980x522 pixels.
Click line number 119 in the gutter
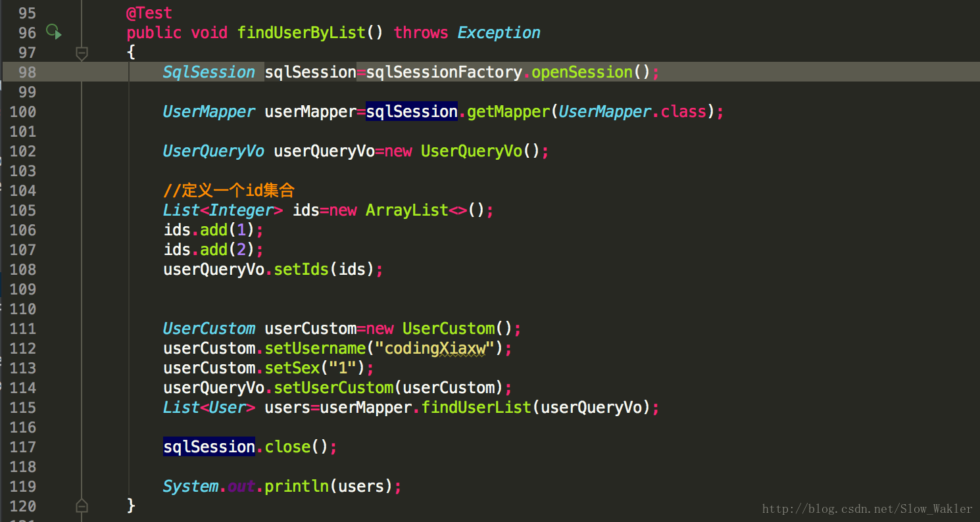23,486
